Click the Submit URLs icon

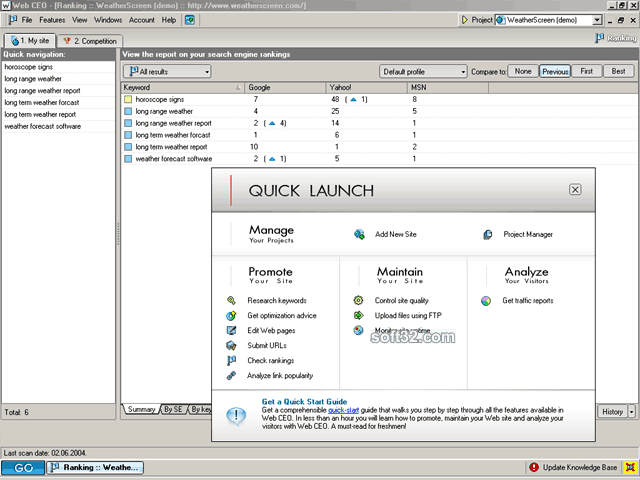(x=231, y=346)
